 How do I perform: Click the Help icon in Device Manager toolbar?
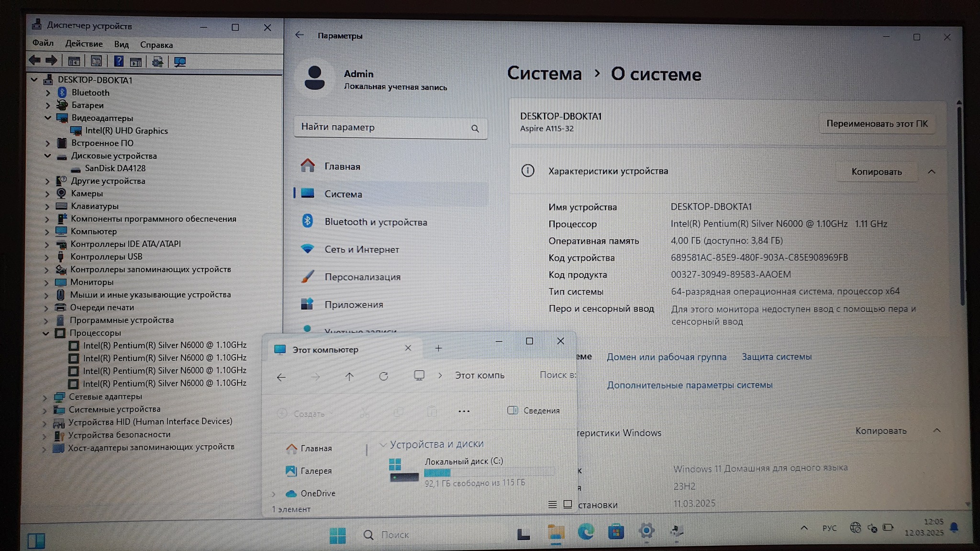[x=119, y=61]
